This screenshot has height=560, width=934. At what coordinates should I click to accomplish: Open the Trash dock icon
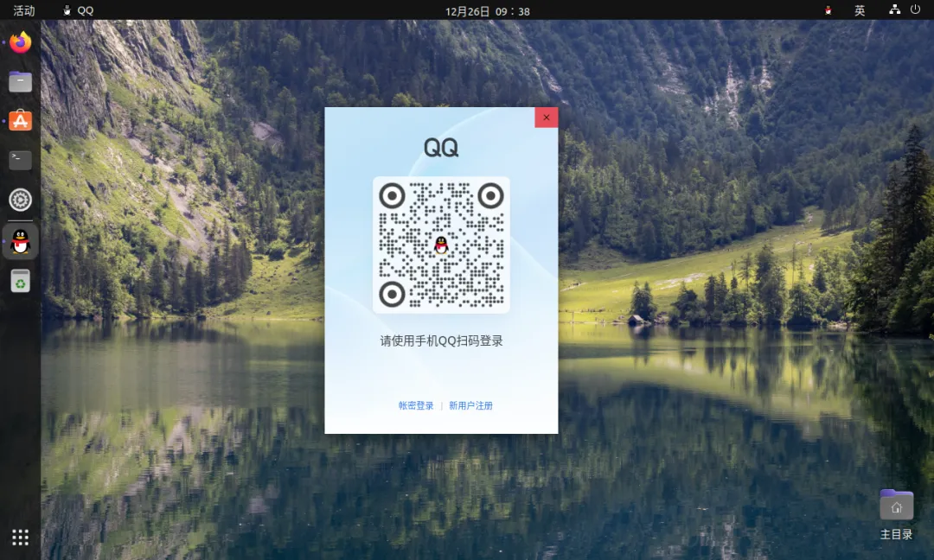point(20,281)
